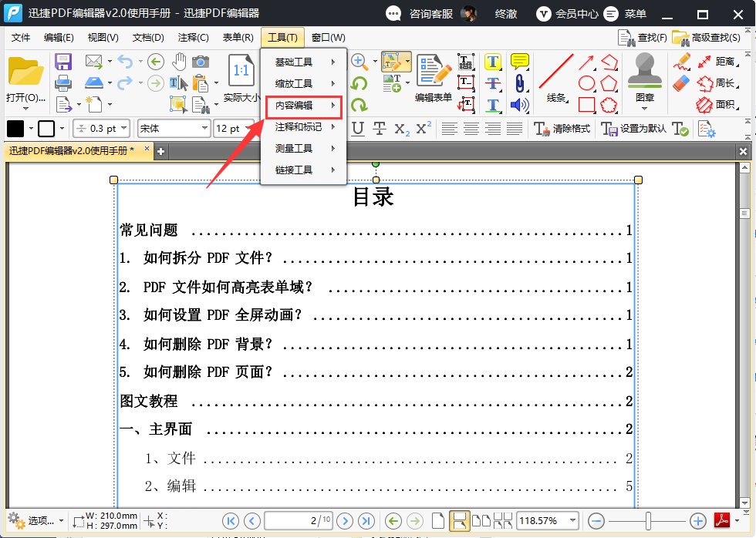Click the sound annotation speaker icon
The width and height of the screenshot is (756, 538).
tap(518, 104)
